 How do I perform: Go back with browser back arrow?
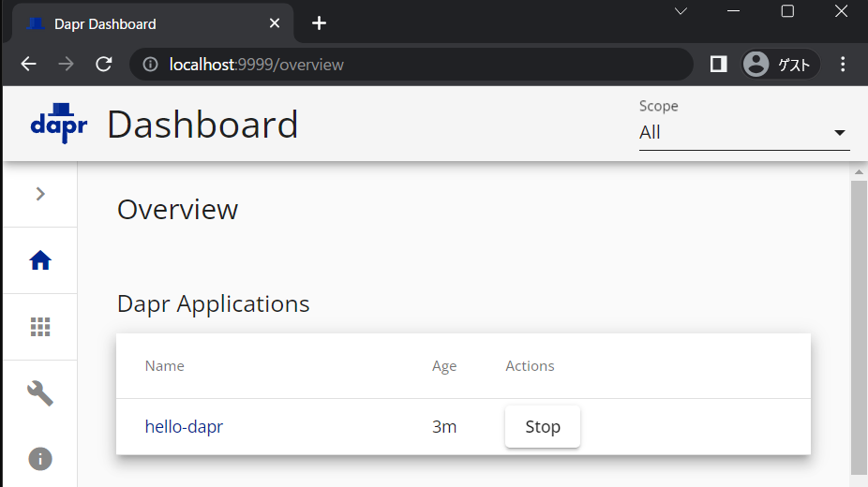click(29, 64)
